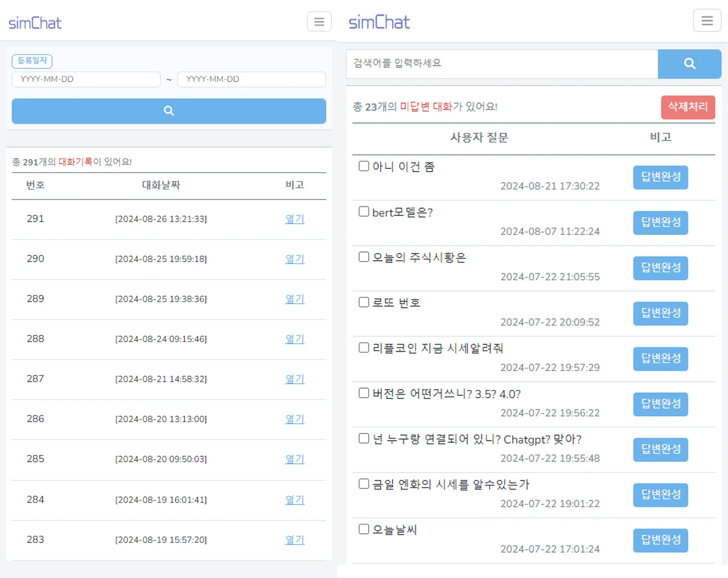Screen dimensions: 728x578
Task: Click 답변완성 for 'Chatgpt? 맞아?' row
Action: point(661,450)
